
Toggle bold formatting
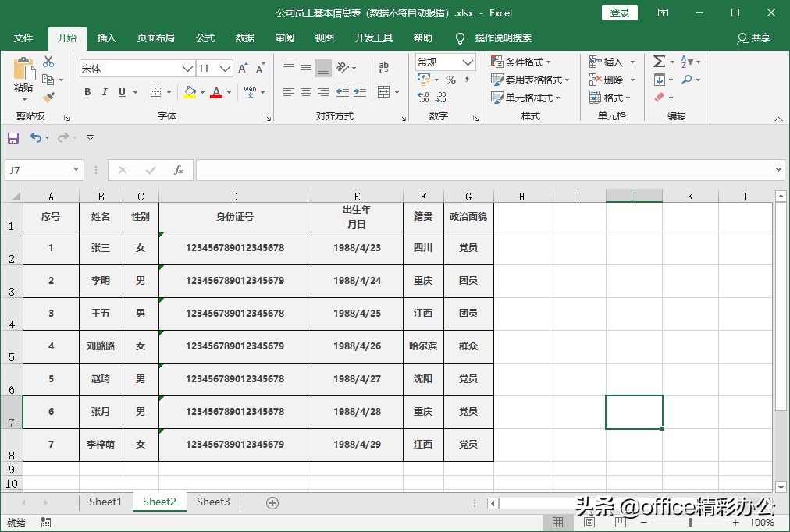(87, 92)
